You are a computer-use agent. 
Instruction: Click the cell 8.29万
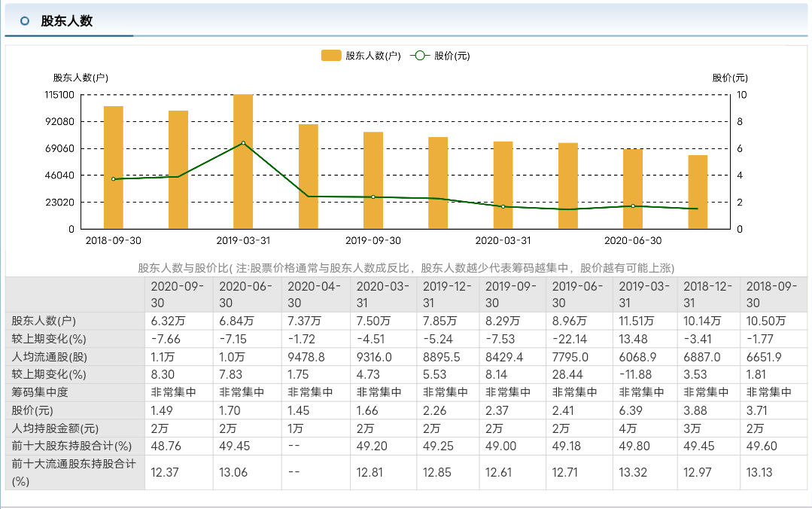[502, 321]
